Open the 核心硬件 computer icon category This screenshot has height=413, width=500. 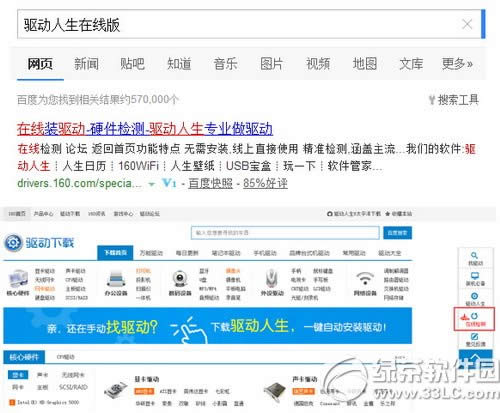[18, 279]
